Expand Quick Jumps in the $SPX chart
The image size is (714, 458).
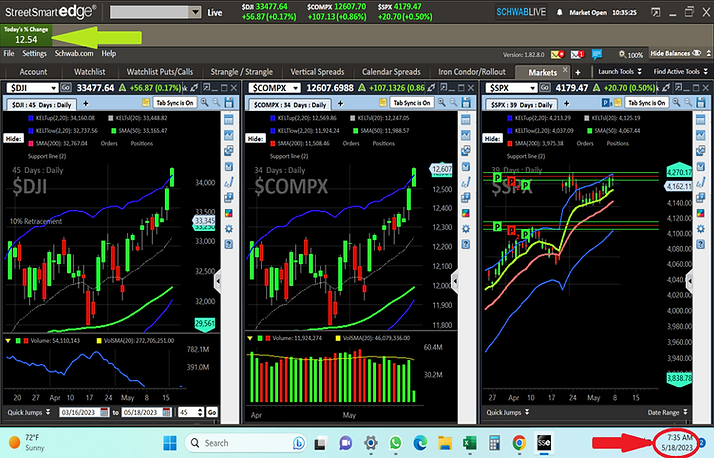[508, 412]
